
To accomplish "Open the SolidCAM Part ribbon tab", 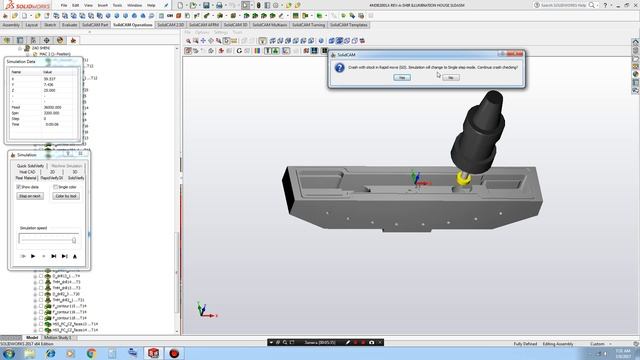I will (x=95, y=25).
